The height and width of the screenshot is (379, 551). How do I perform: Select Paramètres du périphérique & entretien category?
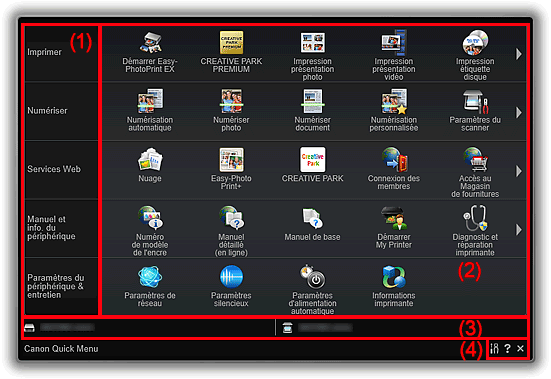point(61,286)
